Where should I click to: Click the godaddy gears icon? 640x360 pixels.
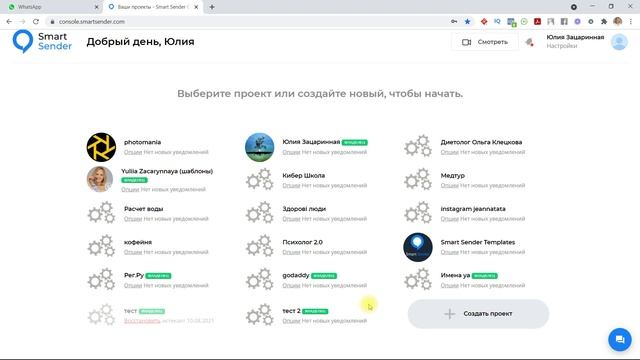tap(260, 279)
